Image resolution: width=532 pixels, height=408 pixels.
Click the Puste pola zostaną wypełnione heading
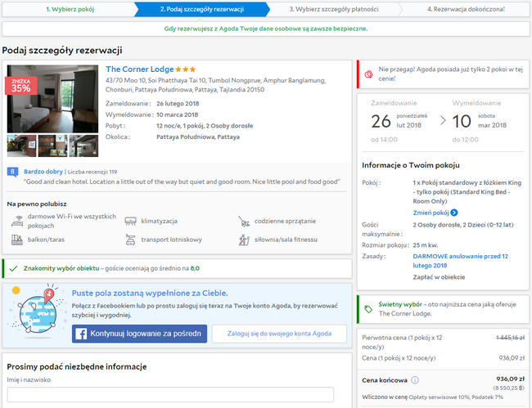click(x=150, y=294)
